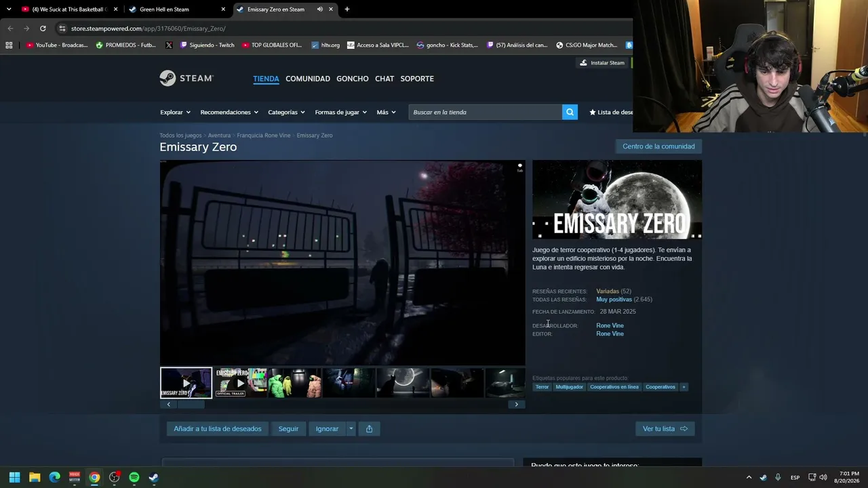
Task: Show previous screenshots with the left arrow
Action: click(x=168, y=405)
